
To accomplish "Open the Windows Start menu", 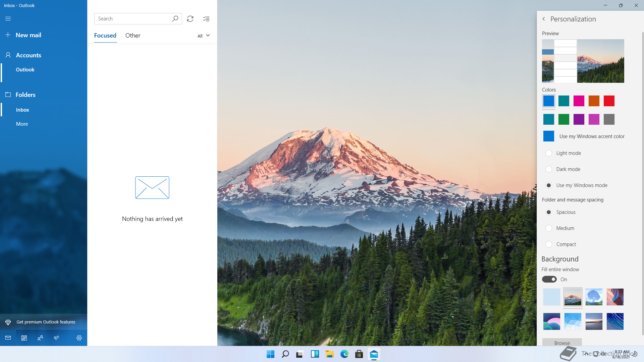I will coord(270,354).
